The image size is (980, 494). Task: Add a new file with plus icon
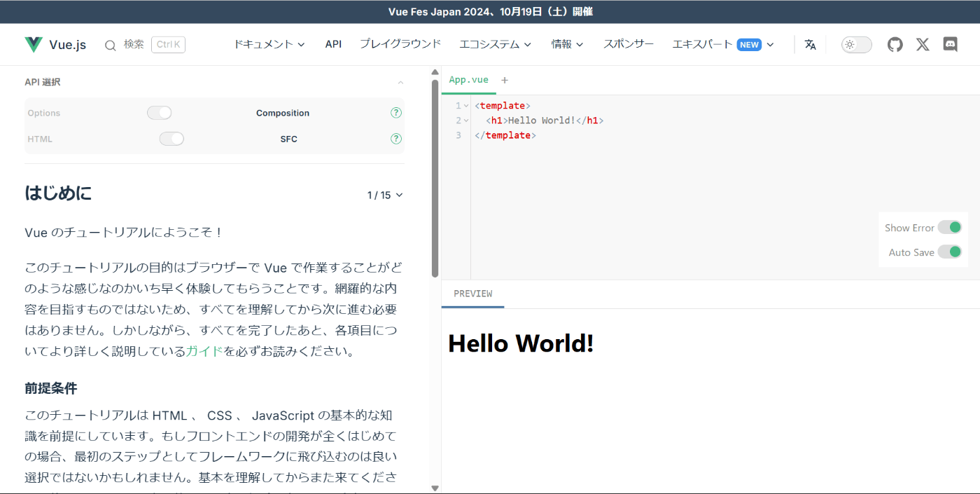505,80
